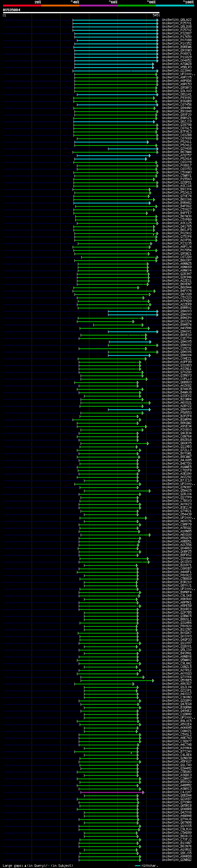Click the white query length bar
Screen dimensions: 197x868
point(81,12)
